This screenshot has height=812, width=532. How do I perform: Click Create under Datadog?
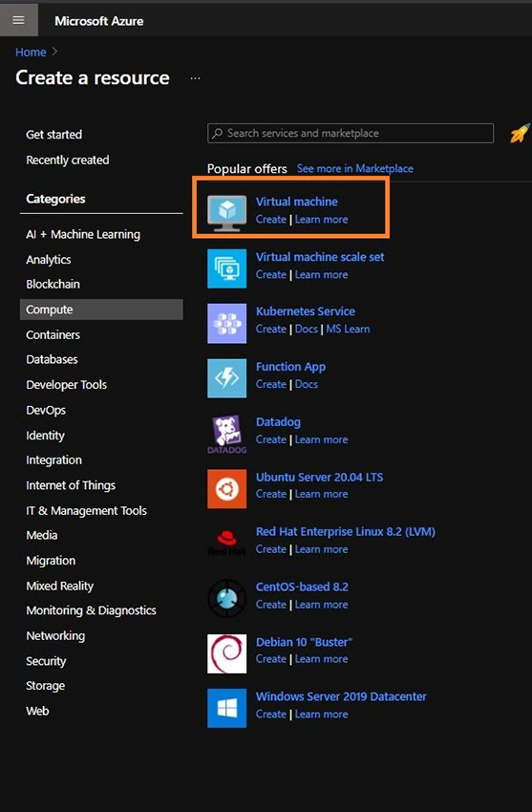pyautogui.click(x=270, y=439)
